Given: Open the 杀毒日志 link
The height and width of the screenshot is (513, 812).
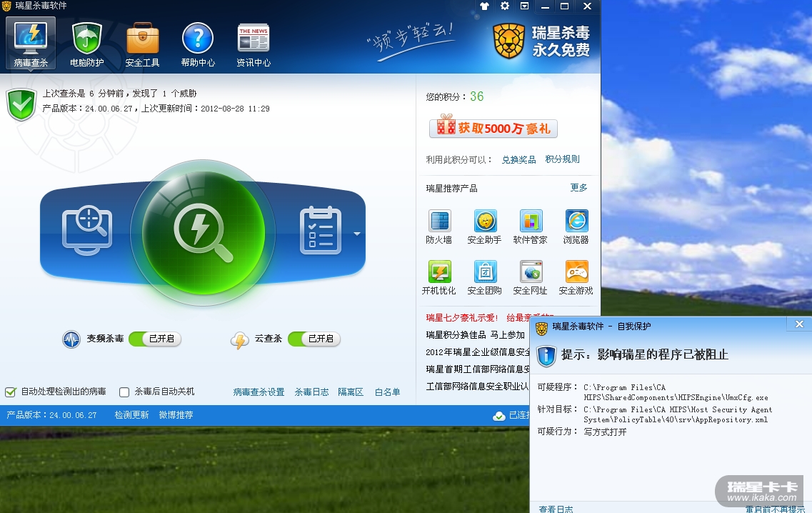Looking at the screenshot, I should [x=312, y=392].
